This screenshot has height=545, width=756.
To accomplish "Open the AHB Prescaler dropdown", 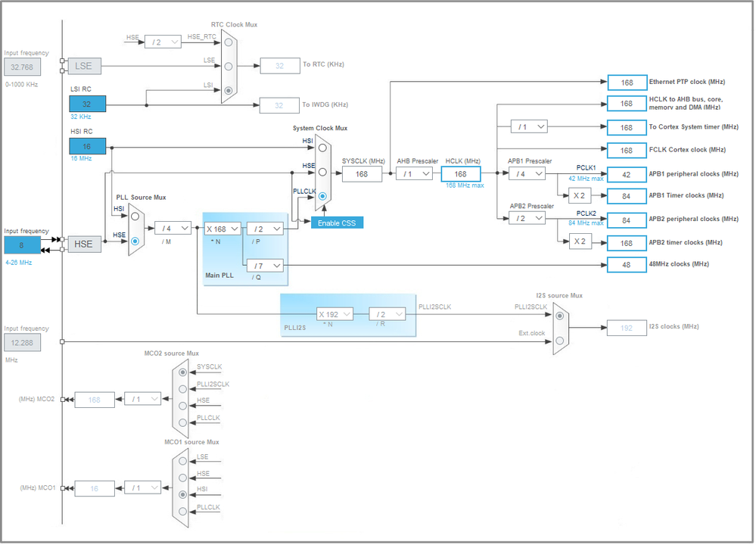I will 414,173.
